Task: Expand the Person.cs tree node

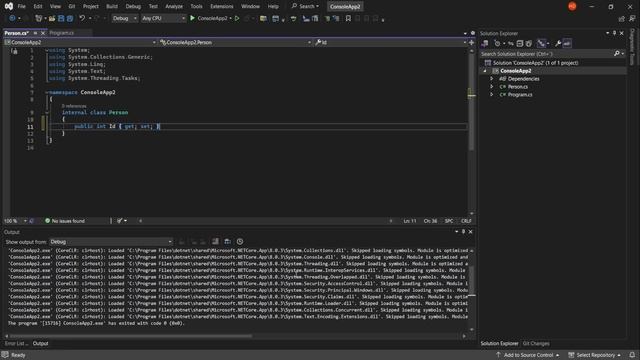Action: (x=492, y=87)
